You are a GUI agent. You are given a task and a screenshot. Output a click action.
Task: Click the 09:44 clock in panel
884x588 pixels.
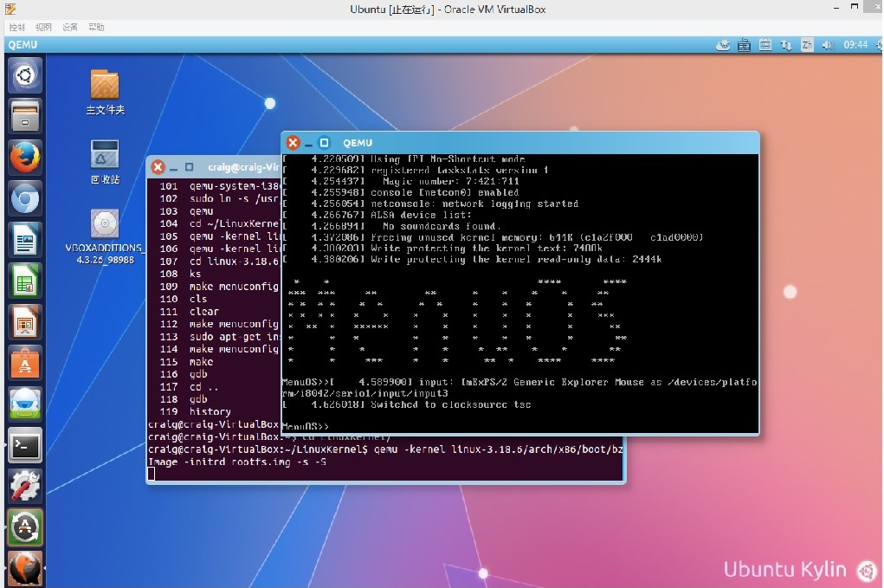855,45
